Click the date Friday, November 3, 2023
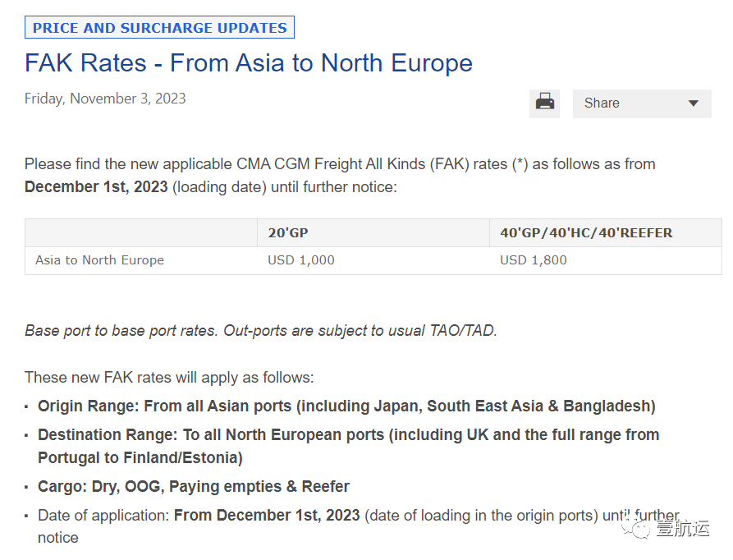 [105, 99]
